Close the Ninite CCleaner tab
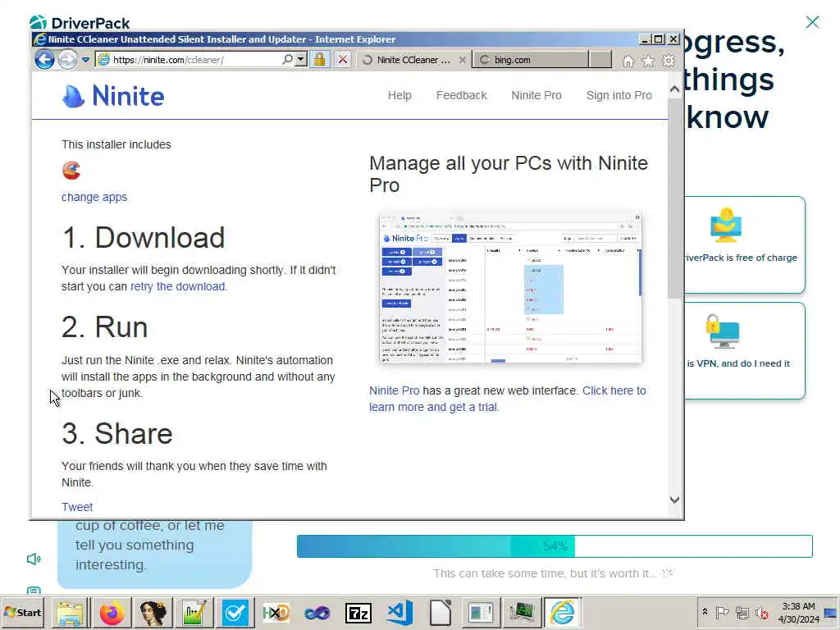This screenshot has width=840, height=630. [463, 60]
